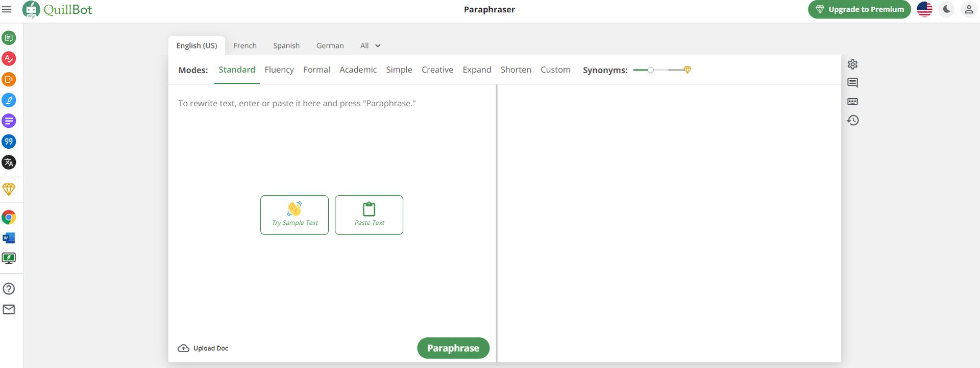Open the Grammar Checker sidebar icon

coord(9,59)
